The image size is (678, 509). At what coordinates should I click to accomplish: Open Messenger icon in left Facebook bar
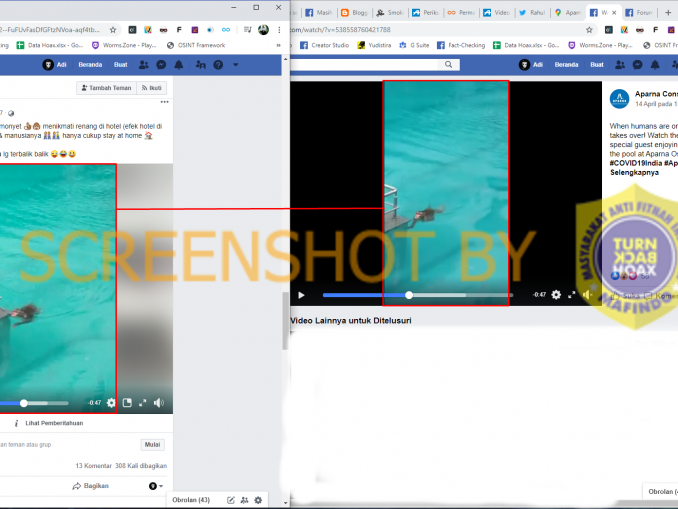[161, 65]
